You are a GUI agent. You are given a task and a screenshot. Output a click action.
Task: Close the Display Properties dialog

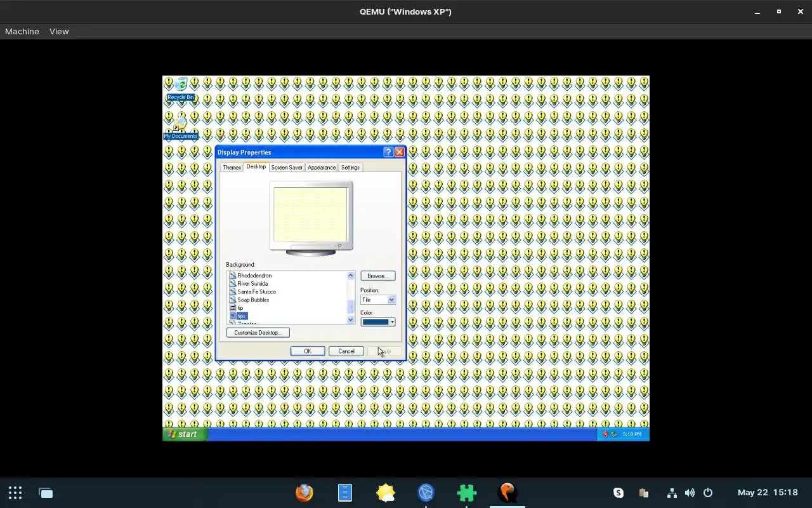[399, 152]
